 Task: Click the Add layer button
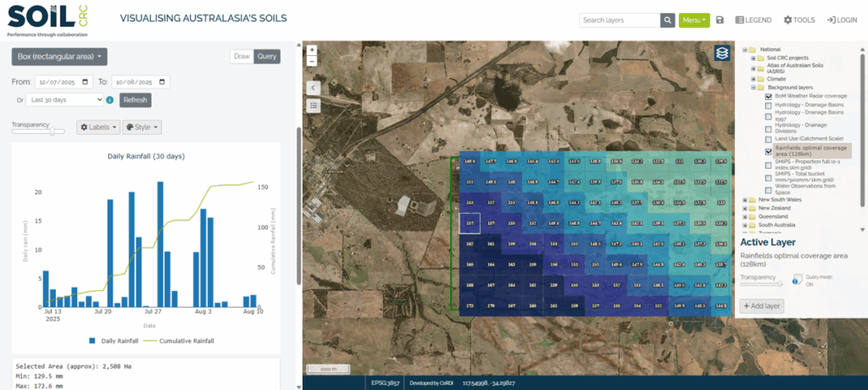[763, 305]
